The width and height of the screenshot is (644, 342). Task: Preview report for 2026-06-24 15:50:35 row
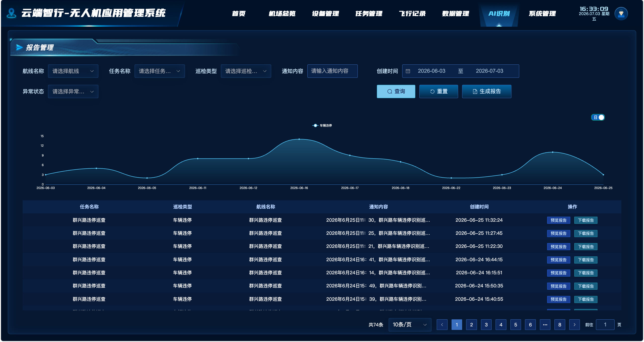click(x=558, y=286)
